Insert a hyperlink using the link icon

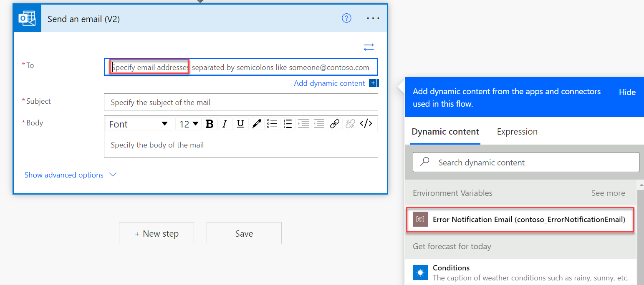pos(334,123)
